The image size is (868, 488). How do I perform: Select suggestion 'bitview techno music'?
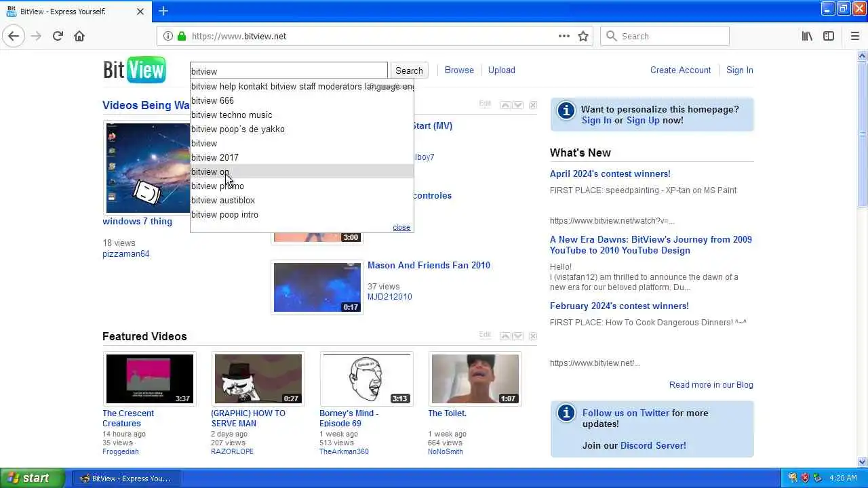pyautogui.click(x=302, y=115)
